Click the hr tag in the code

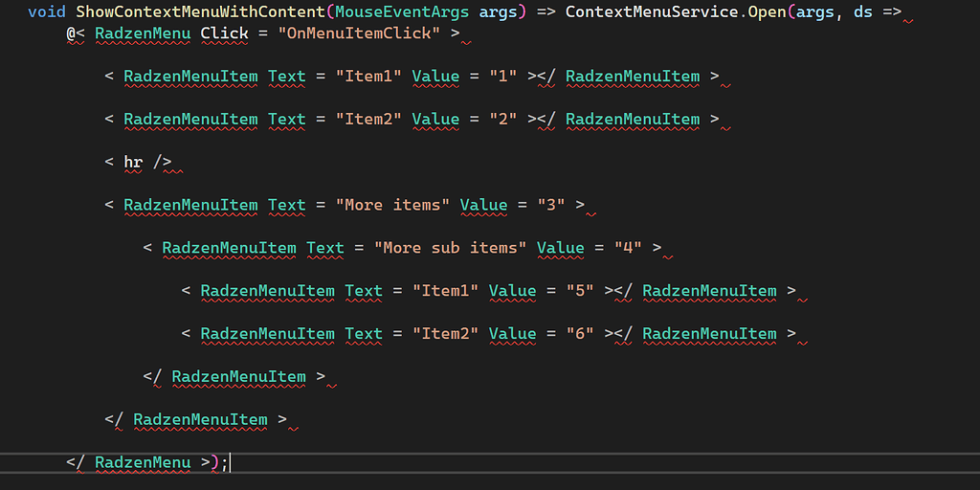tap(133, 162)
